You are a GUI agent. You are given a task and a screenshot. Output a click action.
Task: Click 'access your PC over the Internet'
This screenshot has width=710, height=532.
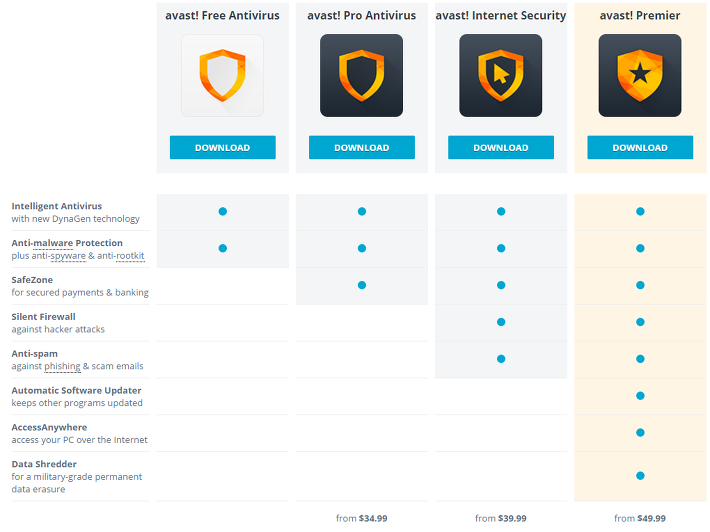point(79,440)
